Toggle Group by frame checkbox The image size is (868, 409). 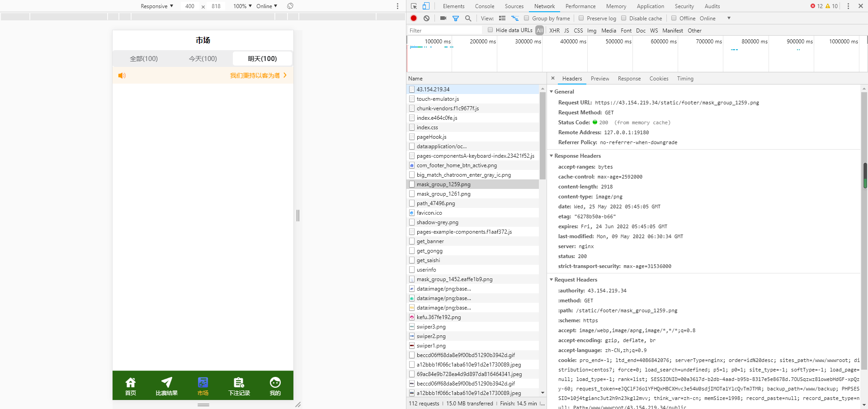[x=527, y=18]
